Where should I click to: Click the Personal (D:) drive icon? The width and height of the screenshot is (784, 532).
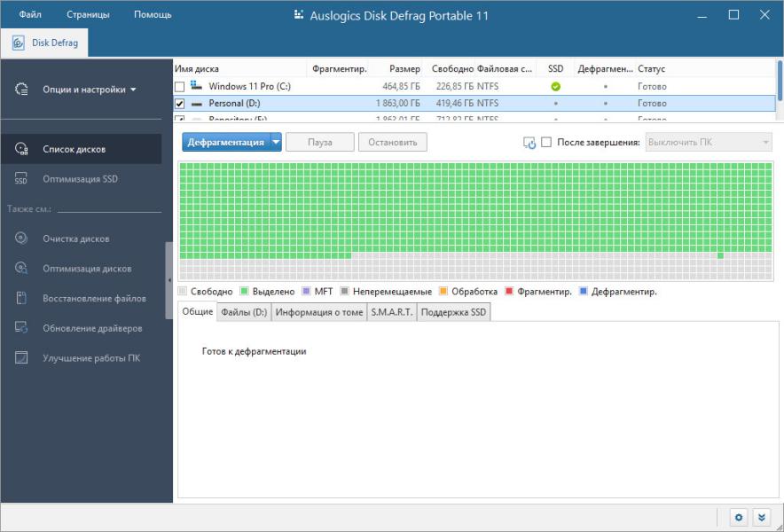pos(197,104)
